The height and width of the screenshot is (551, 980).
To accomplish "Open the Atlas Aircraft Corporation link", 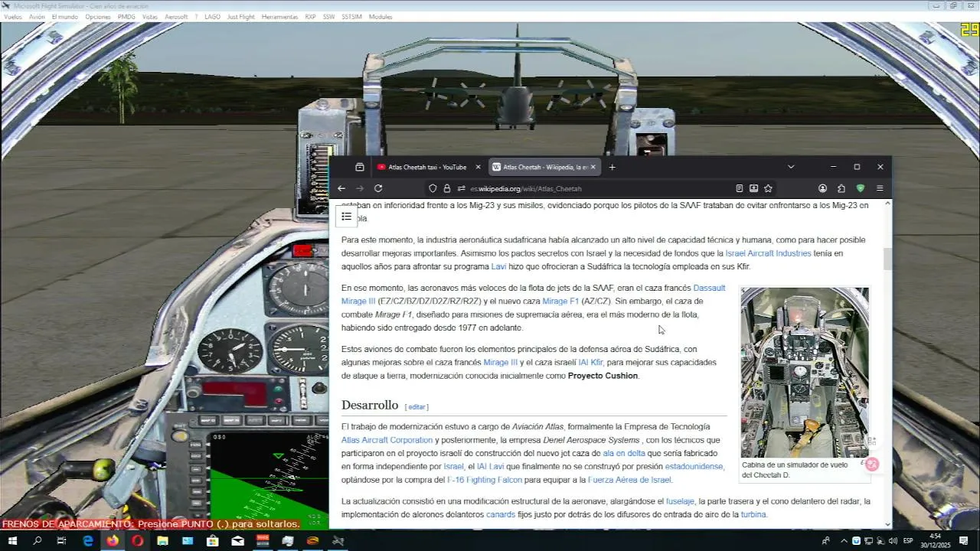I will point(387,440).
